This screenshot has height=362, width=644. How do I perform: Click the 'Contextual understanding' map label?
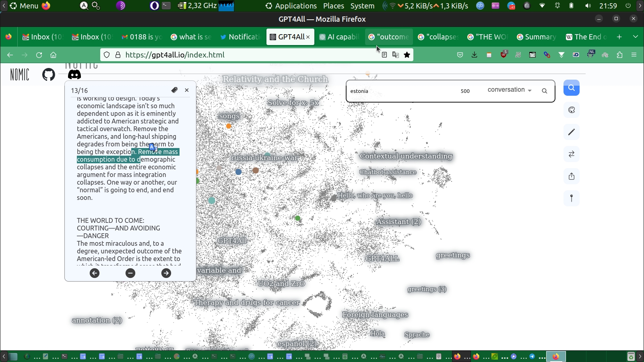(x=406, y=156)
